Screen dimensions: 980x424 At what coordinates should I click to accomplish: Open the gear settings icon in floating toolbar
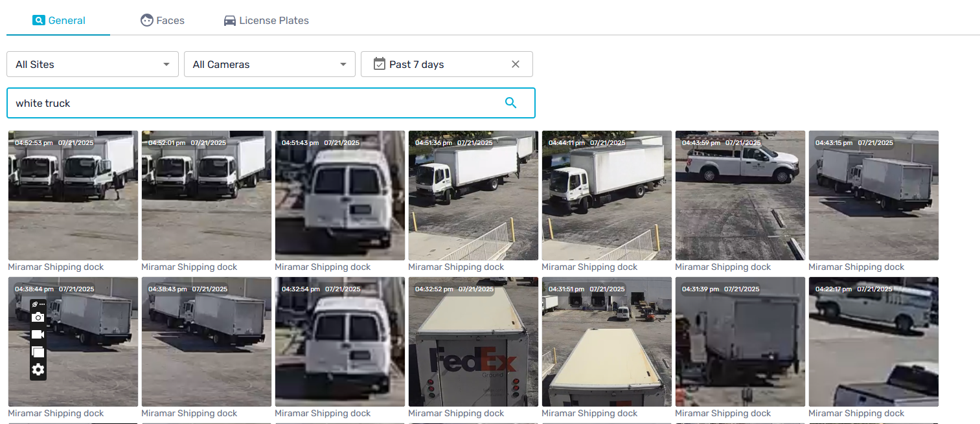[38, 370]
